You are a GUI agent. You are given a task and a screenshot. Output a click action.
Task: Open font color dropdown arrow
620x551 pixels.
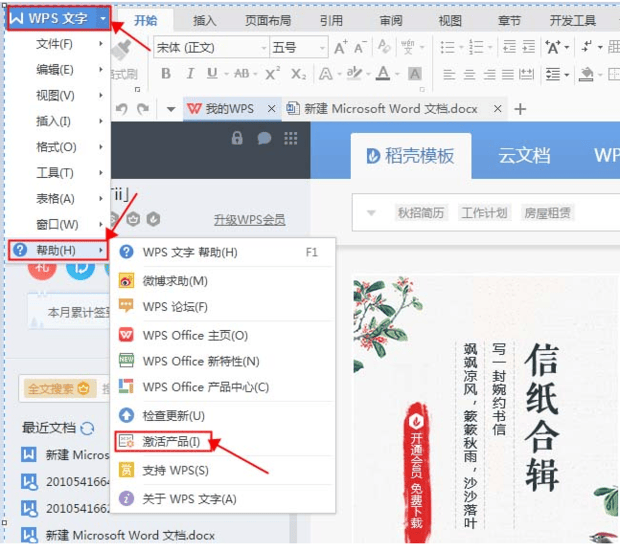click(397, 74)
